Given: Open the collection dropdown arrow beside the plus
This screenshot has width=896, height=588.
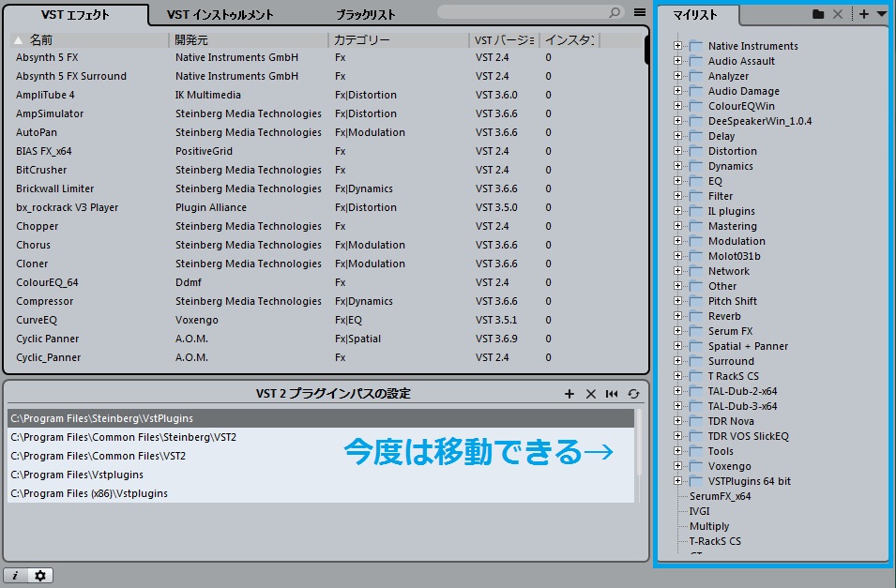Looking at the screenshot, I should click(882, 14).
